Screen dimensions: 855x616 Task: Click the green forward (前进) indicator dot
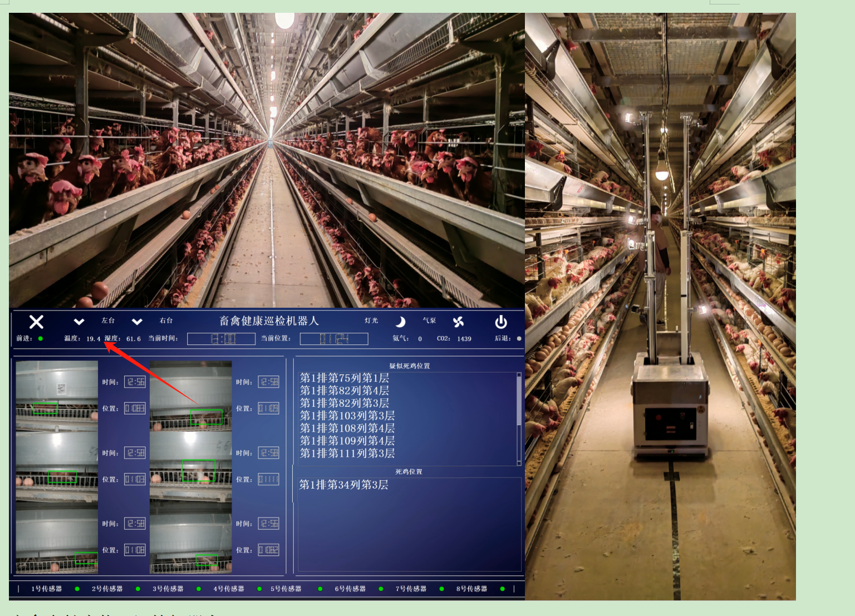coord(41,338)
